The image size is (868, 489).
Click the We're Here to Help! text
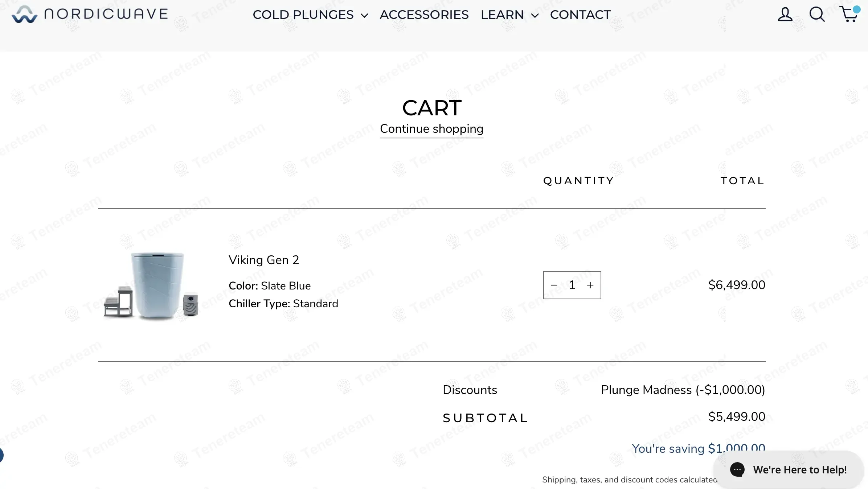[800, 470]
